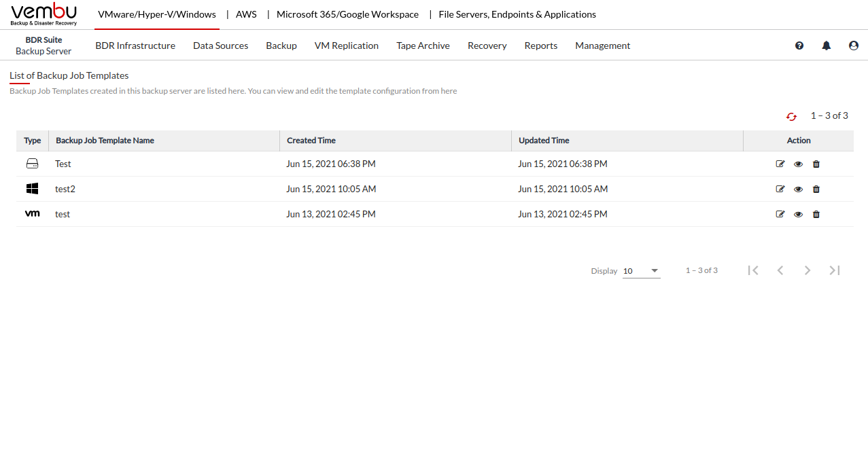The width and height of the screenshot is (868, 451).
Task: Open the Display rows-per-page dropdown
Action: click(x=641, y=271)
